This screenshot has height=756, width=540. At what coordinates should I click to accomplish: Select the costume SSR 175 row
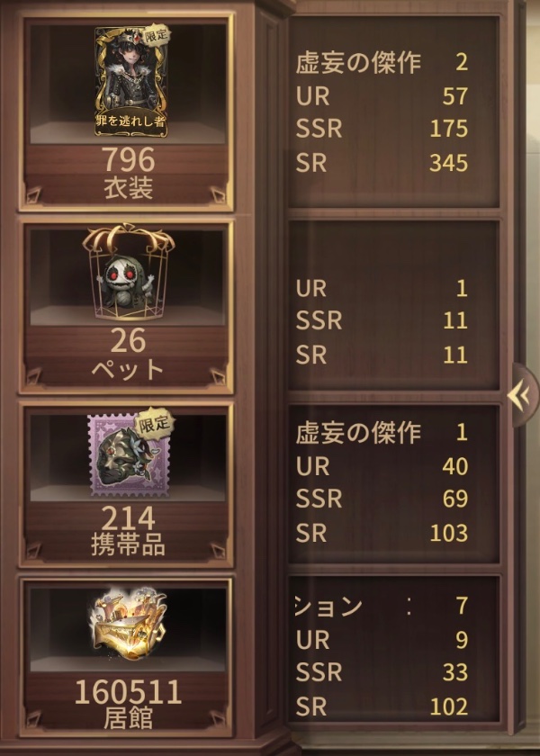pos(382,129)
